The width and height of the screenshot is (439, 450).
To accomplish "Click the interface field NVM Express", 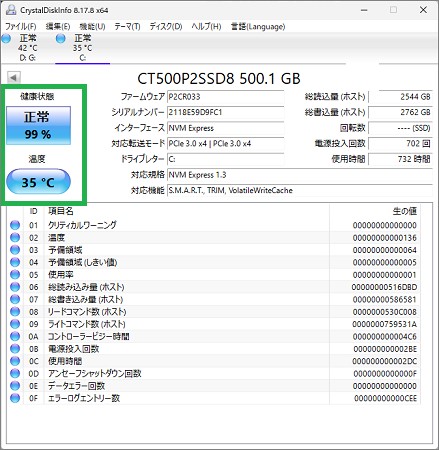I will pos(225,128).
